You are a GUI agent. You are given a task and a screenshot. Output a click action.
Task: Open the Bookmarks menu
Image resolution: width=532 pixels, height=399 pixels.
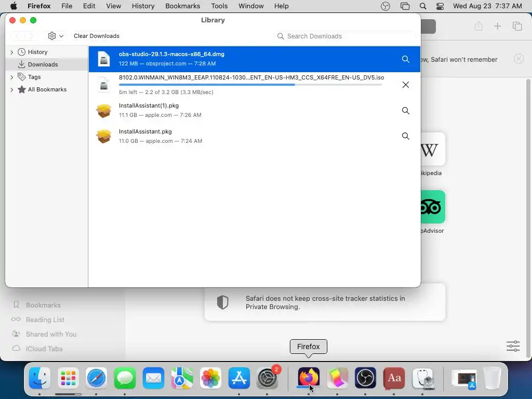(182, 6)
